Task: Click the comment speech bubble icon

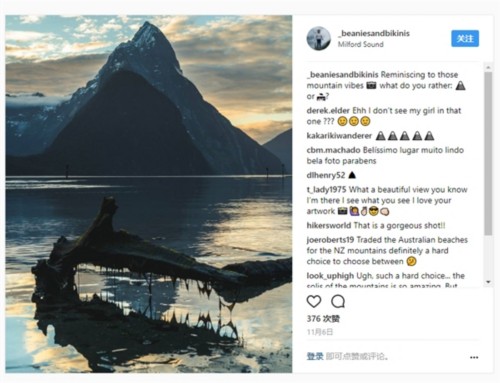Action: pyautogui.click(x=338, y=301)
